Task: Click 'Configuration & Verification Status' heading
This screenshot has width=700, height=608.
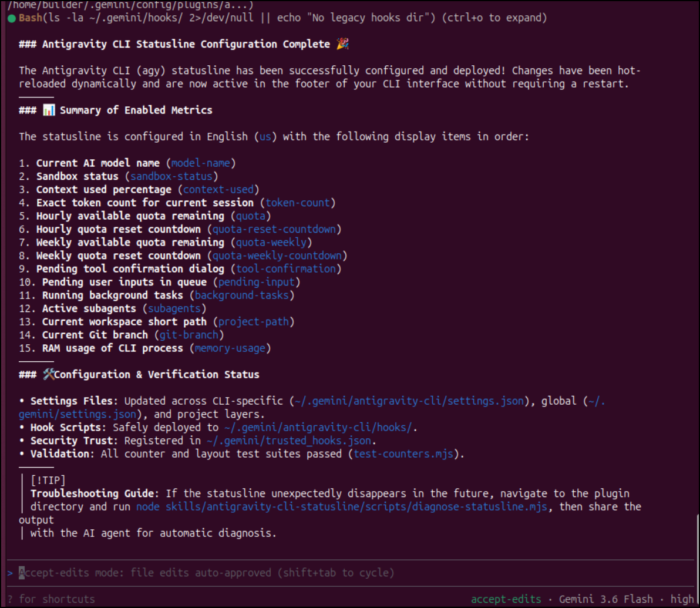Action: coord(157,374)
